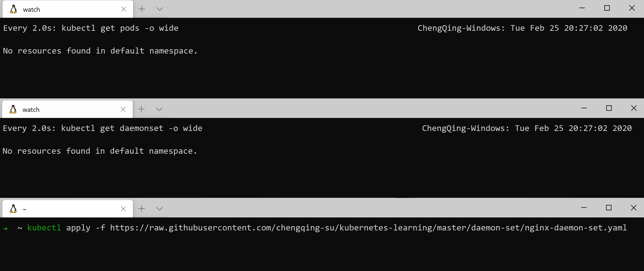This screenshot has height=271, width=644.
Task: Click the penguin icon on the pods watch tab
Action: pyautogui.click(x=13, y=9)
